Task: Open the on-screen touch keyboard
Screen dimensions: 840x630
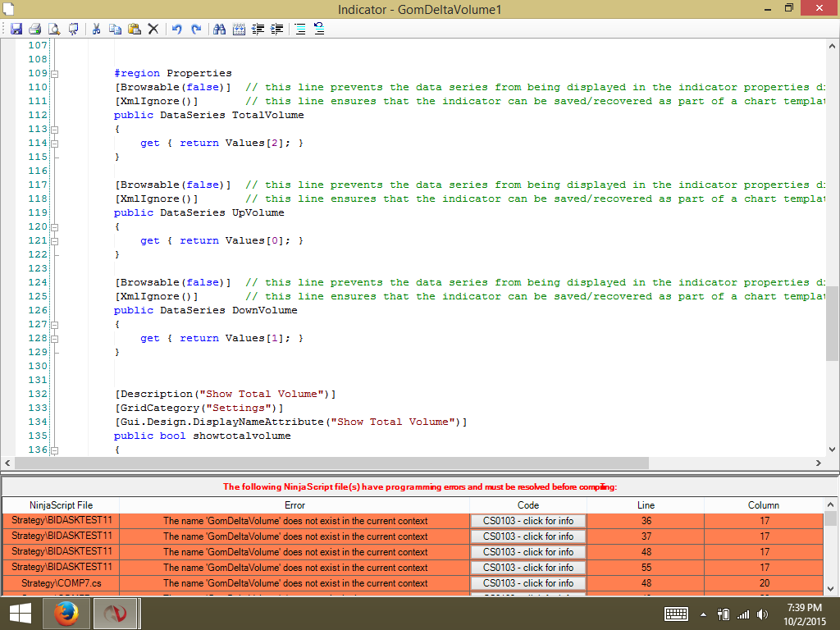Action: point(676,614)
